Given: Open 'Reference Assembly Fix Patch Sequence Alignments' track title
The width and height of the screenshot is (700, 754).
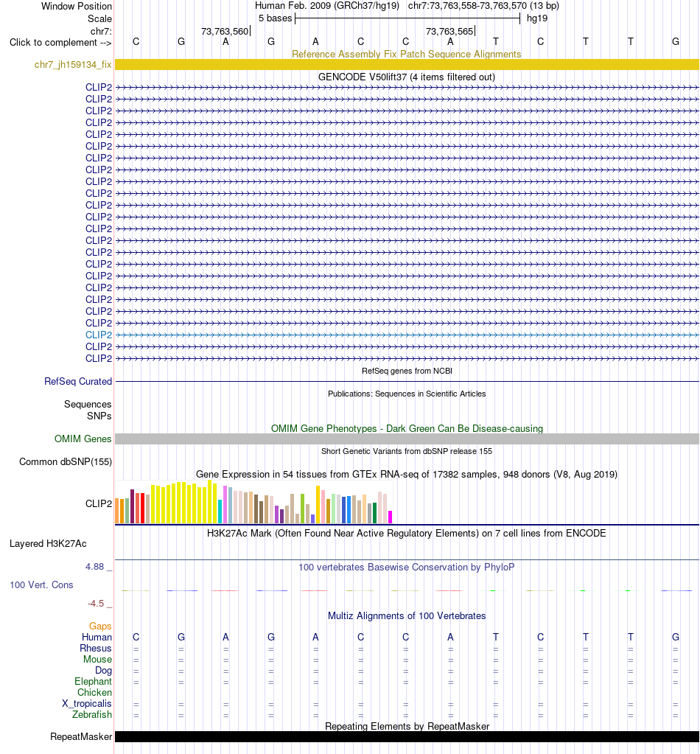Looking at the screenshot, I should pyautogui.click(x=406, y=54).
